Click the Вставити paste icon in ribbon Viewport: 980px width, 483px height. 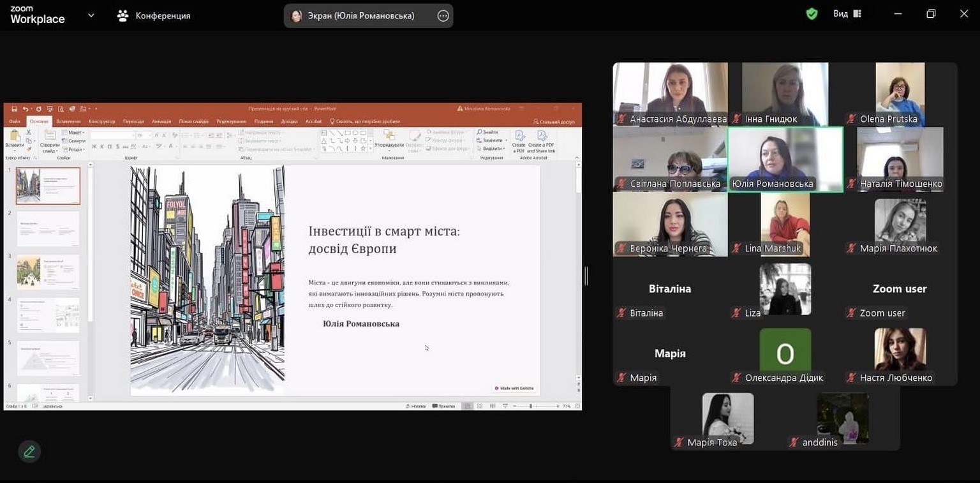click(x=15, y=137)
